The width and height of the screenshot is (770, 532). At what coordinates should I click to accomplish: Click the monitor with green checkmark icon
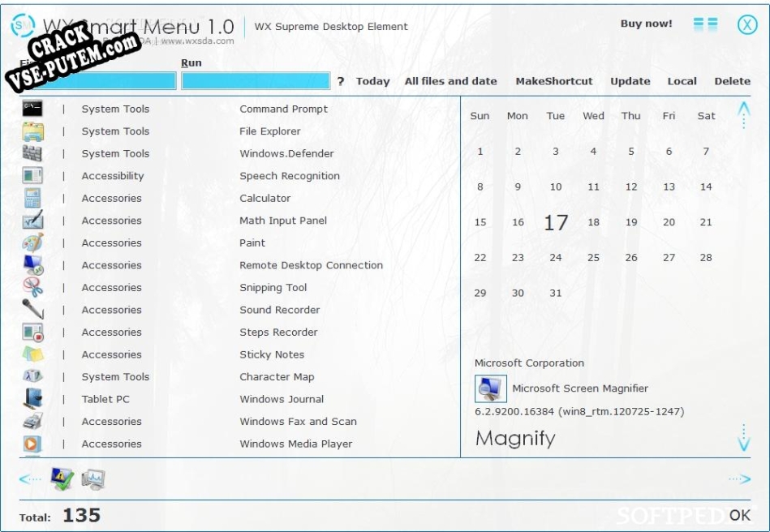pos(62,479)
